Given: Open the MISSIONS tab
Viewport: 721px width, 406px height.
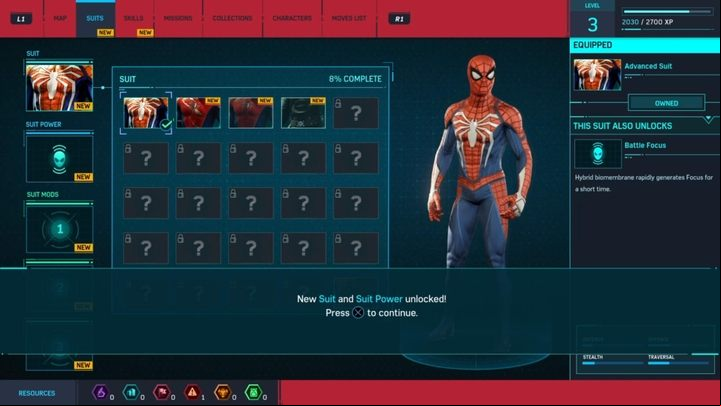Looking at the screenshot, I should [178, 18].
